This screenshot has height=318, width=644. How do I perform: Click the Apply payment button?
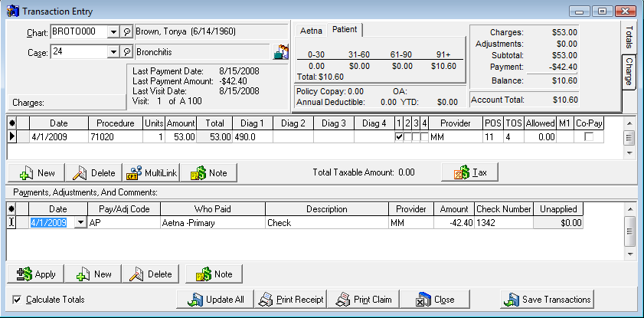(x=35, y=274)
